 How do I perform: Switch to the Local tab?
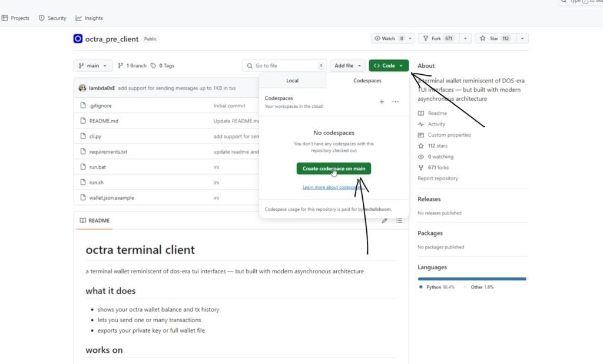(292, 81)
